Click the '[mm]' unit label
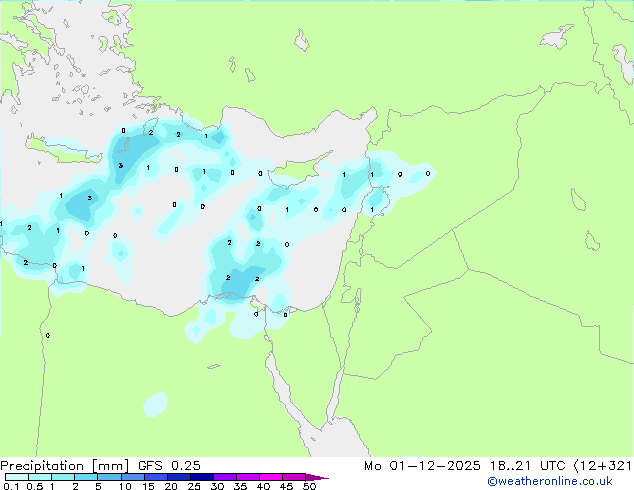Image resolution: width=634 pixels, height=490 pixels. [x=110, y=466]
